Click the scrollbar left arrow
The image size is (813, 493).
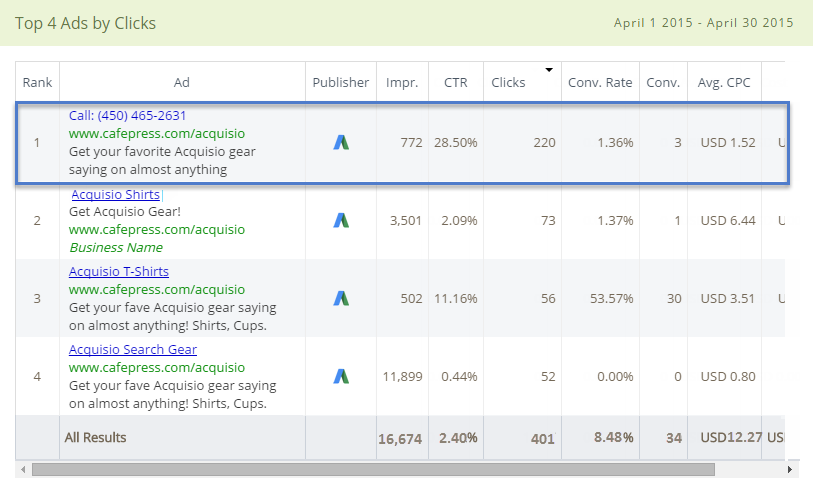coord(23,470)
